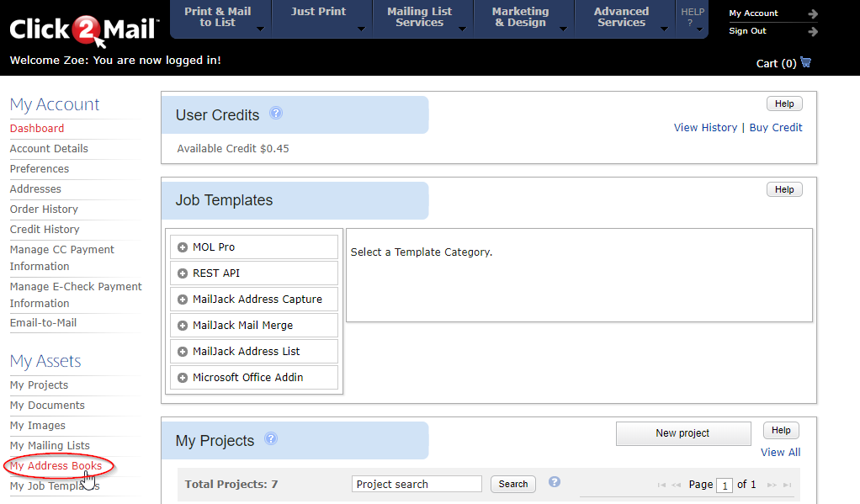Viewport: 860px width, 504px height.
Task: Open the HELP menu in top navigation
Action: (x=693, y=18)
